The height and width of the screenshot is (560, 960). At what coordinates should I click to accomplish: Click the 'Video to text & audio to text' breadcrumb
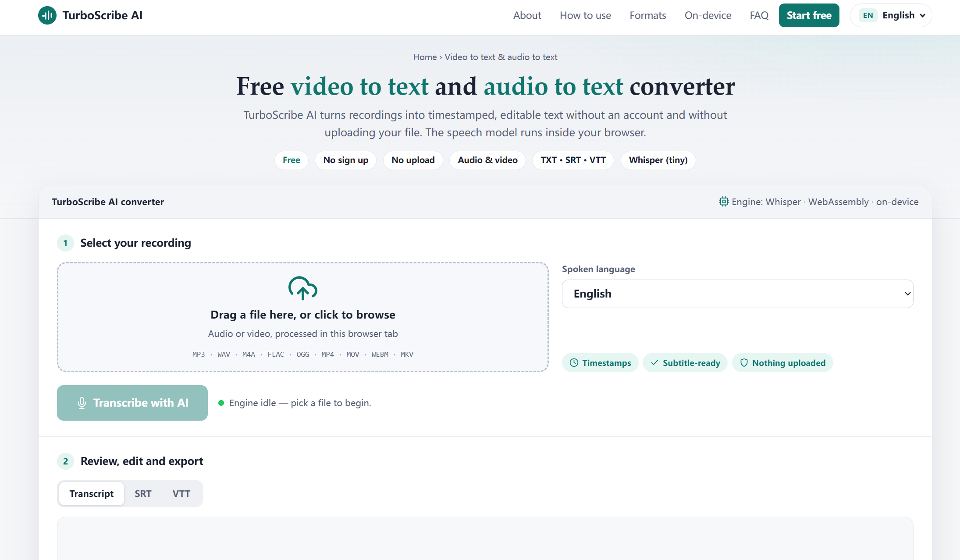(x=501, y=57)
